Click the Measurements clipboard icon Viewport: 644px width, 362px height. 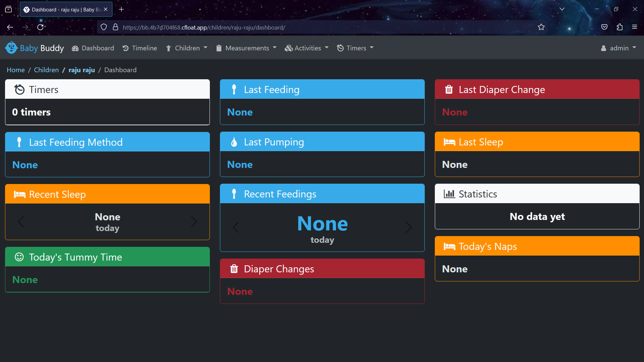219,48
